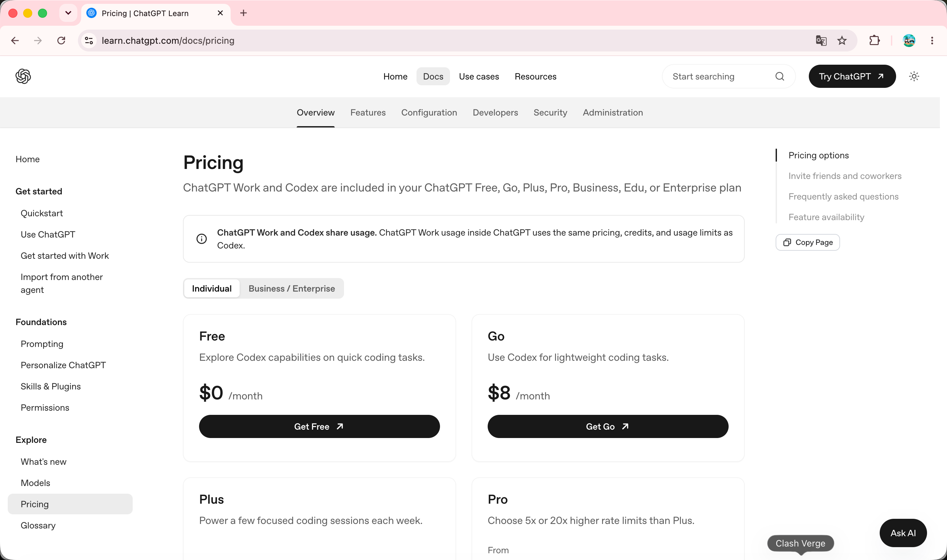Close the Pricing | ChatGPT Learn tab
The image size is (947, 560).
[x=221, y=13]
